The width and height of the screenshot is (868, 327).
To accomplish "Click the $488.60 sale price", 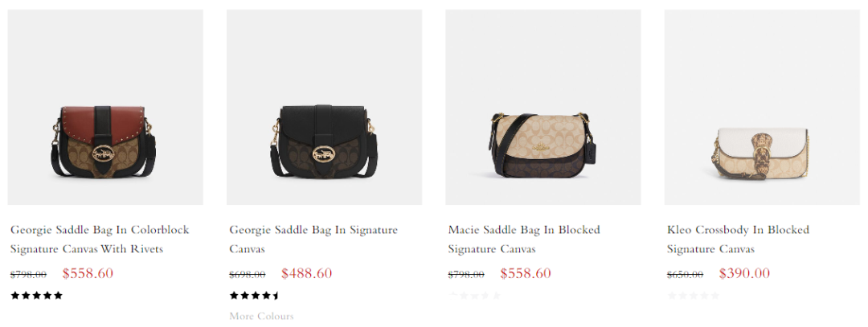I will point(307,273).
